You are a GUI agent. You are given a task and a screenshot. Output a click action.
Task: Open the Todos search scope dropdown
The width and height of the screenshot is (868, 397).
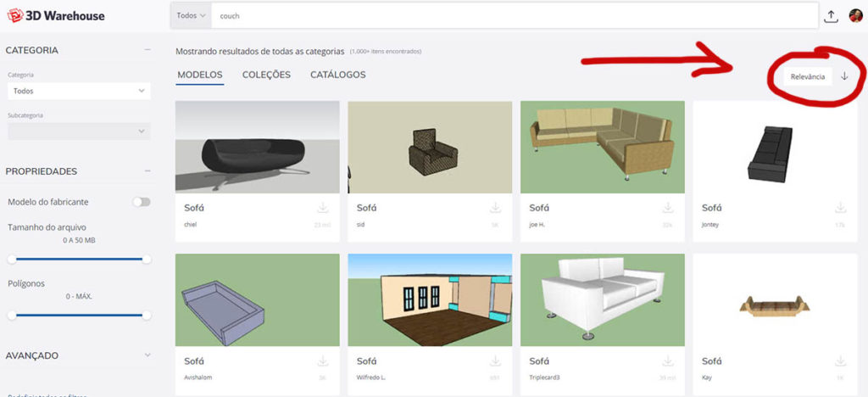pyautogui.click(x=191, y=15)
